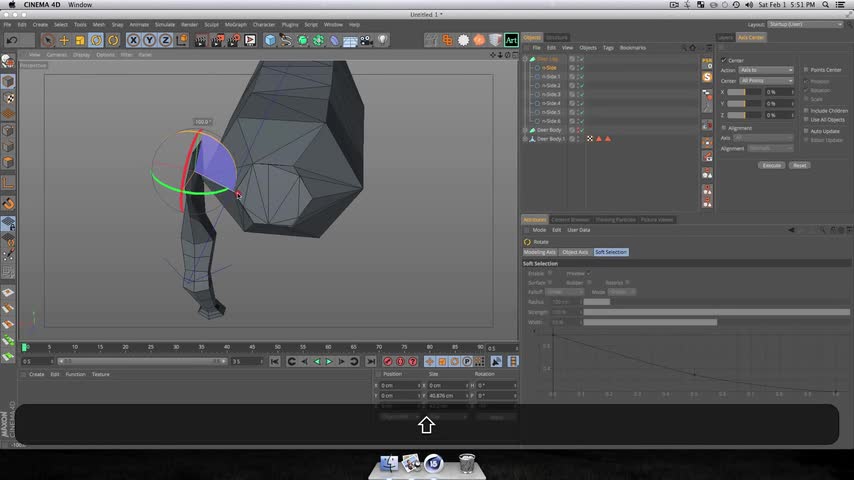This screenshot has height=480, width=854.
Task: Switch to the Soft Selection tab
Action: (610, 252)
